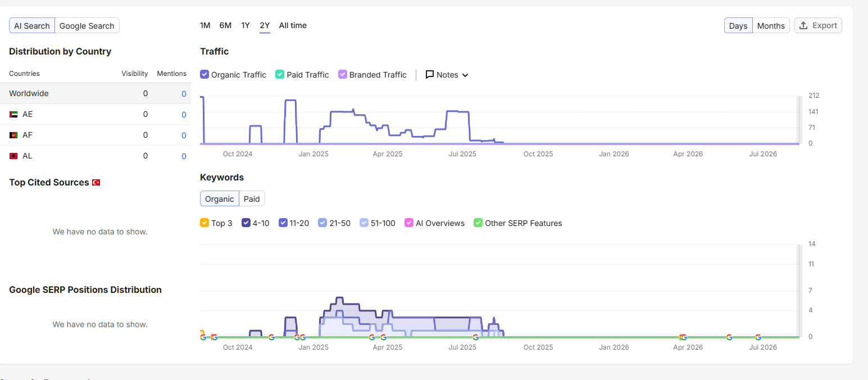The image size is (868, 380).
Task: Click the Google update marker near Jul 2026
Action: (x=758, y=337)
